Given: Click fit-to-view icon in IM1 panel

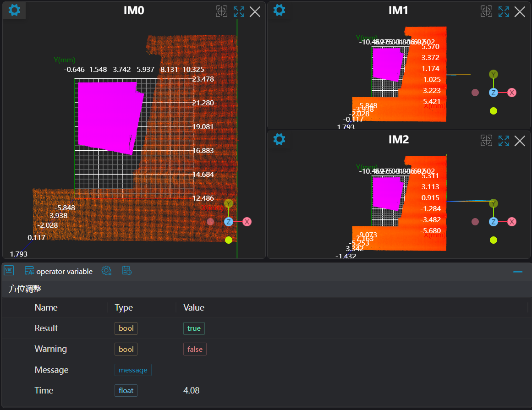Looking at the screenshot, I should click(x=486, y=11).
